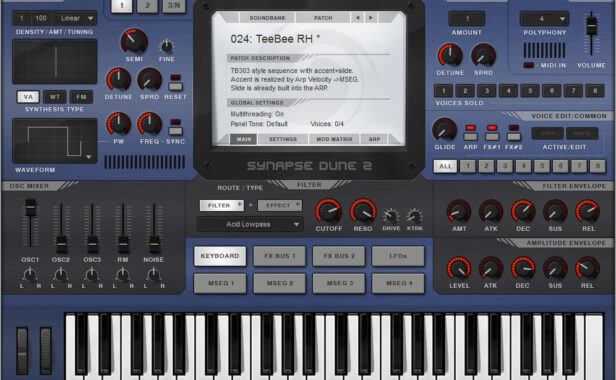Open the FX BUS 1 panel
616x380 pixels.
coord(279,256)
